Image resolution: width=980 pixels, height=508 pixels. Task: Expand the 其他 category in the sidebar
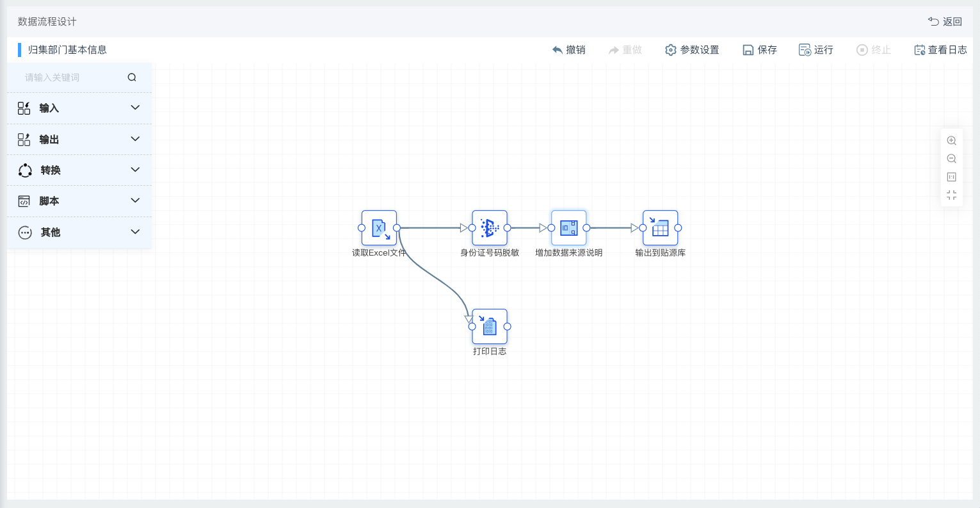click(79, 232)
